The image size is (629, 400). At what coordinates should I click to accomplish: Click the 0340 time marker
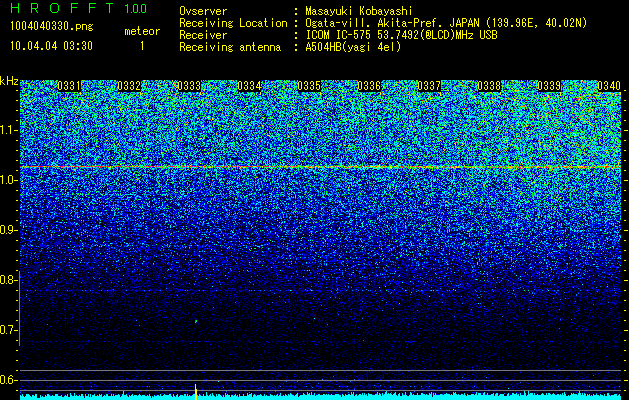tap(609, 86)
